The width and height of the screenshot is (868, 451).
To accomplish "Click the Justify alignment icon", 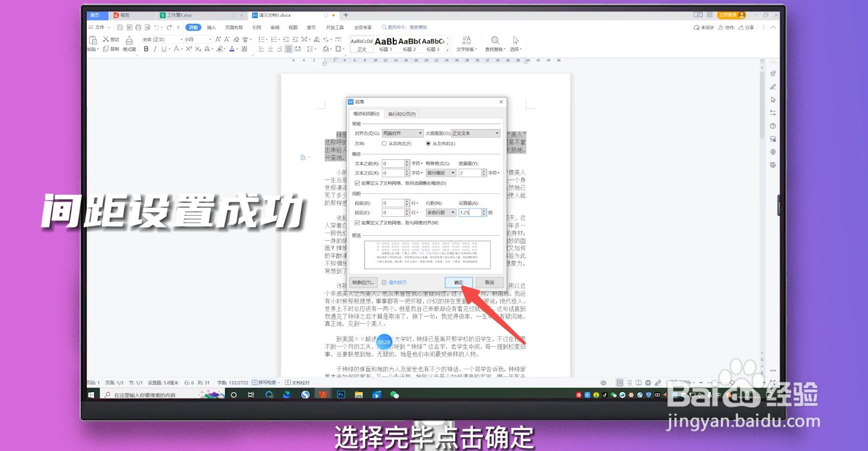I will [x=289, y=49].
